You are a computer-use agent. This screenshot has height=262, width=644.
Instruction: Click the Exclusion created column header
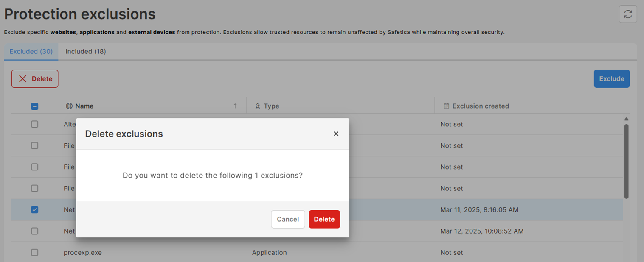(481, 106)
